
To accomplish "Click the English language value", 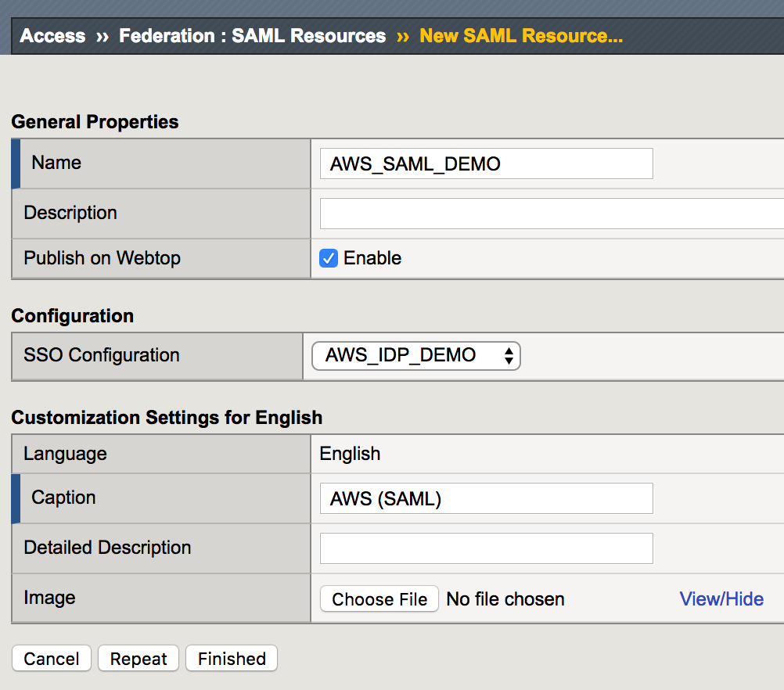I will pyautogui.click(x=350, y=454).
